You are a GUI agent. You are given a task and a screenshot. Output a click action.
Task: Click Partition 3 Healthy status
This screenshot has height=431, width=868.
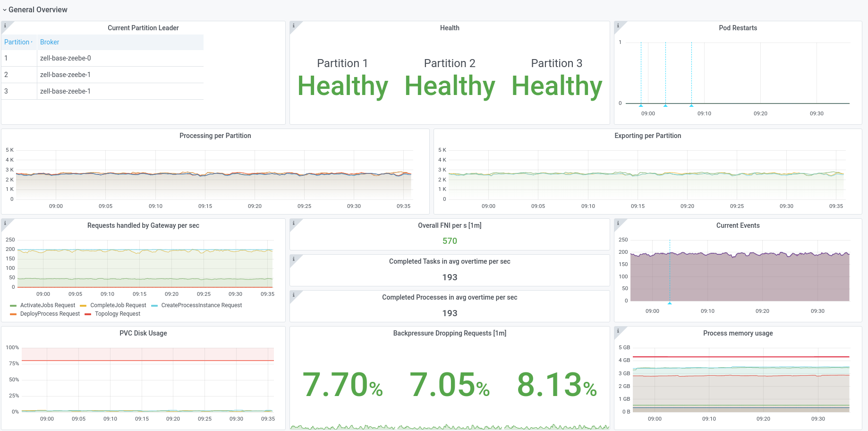click(x=557, y=86)
